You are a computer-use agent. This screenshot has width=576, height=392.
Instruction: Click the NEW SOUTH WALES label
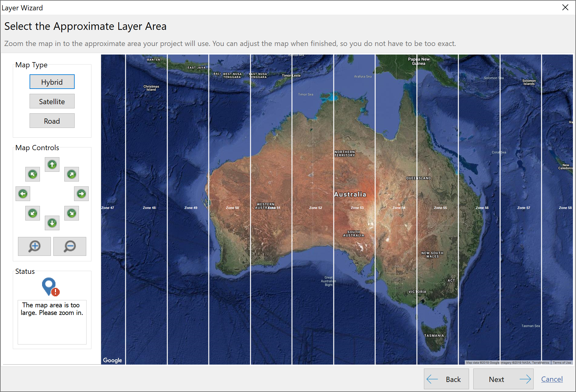click(432, 255)
